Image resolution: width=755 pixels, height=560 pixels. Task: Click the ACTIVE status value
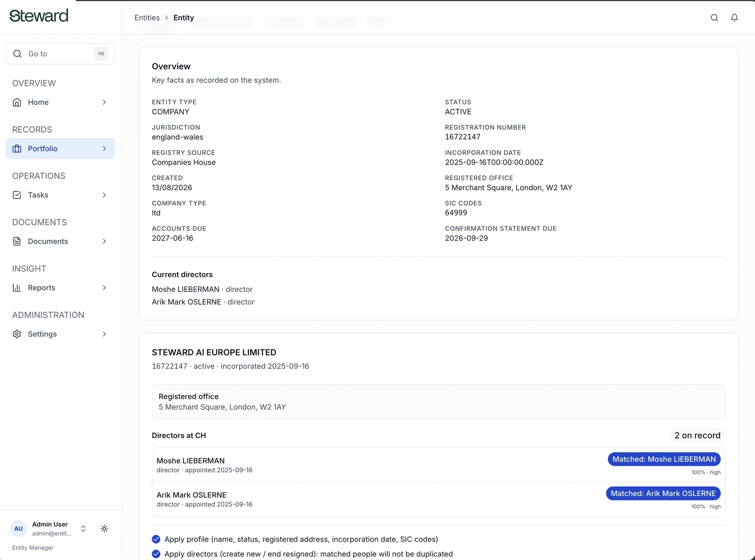pos(458,112)
